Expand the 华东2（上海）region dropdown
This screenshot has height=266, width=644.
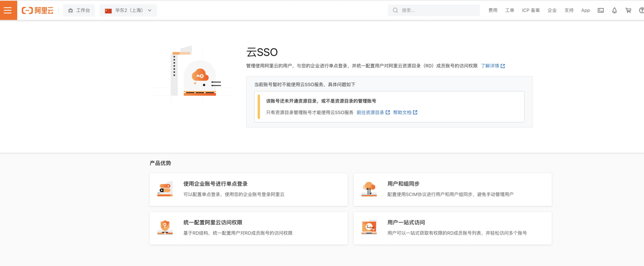coord(128,10)
